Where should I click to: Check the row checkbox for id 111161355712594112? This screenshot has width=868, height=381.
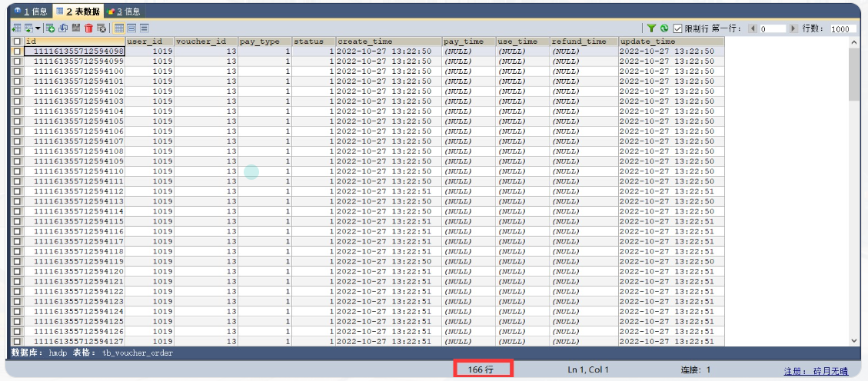pyautogui.click(x=17, y=191)
